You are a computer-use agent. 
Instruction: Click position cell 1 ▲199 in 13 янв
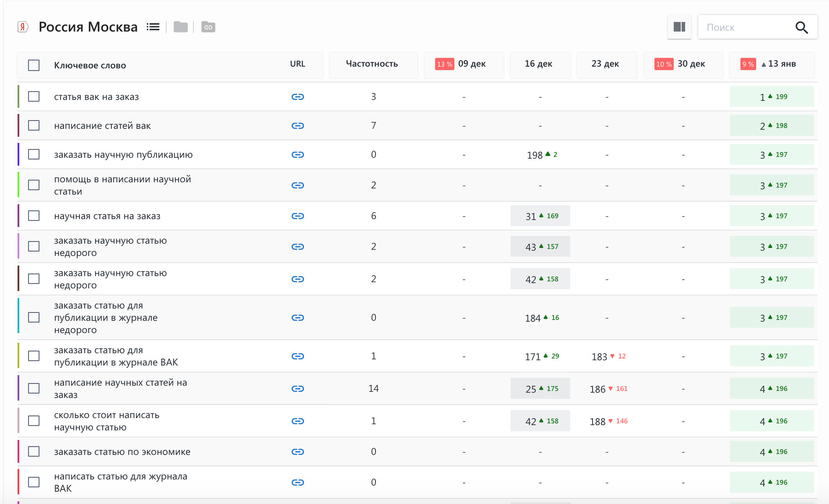(x=772, y=96)
